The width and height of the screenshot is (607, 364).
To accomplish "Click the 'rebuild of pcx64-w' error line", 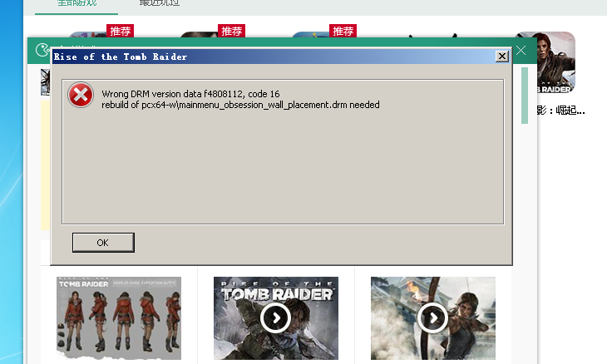I will 240,105.
